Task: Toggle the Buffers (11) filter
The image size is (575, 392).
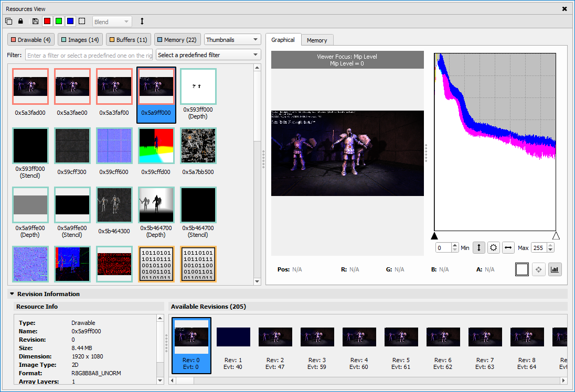Action: coord(129,39)
